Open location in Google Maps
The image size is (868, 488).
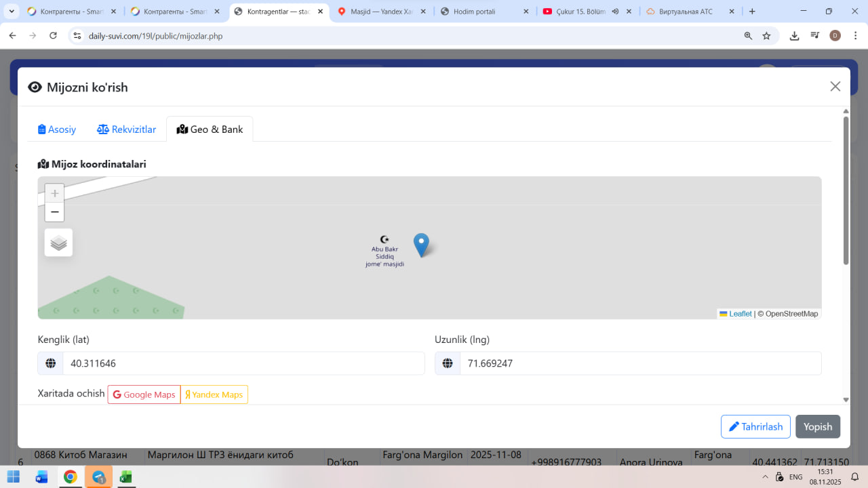(144, 394)
